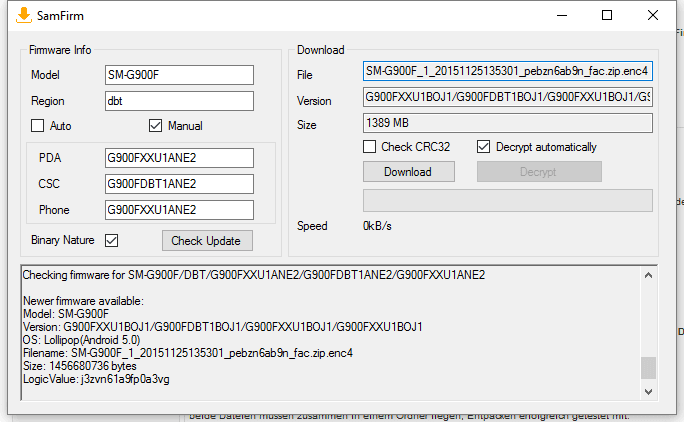Click the 'Newer firmware available:' log line
Screen dimensions: 684x422
(x=83, y=301)
